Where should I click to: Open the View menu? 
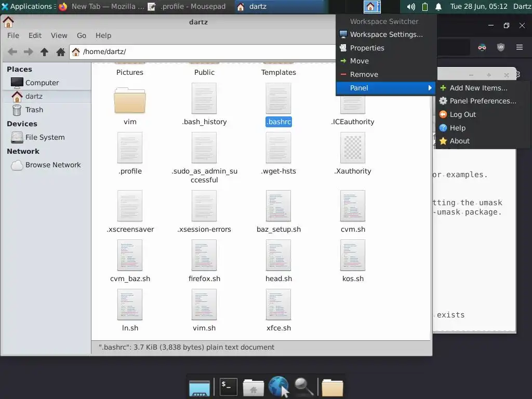tap(59, 35)
